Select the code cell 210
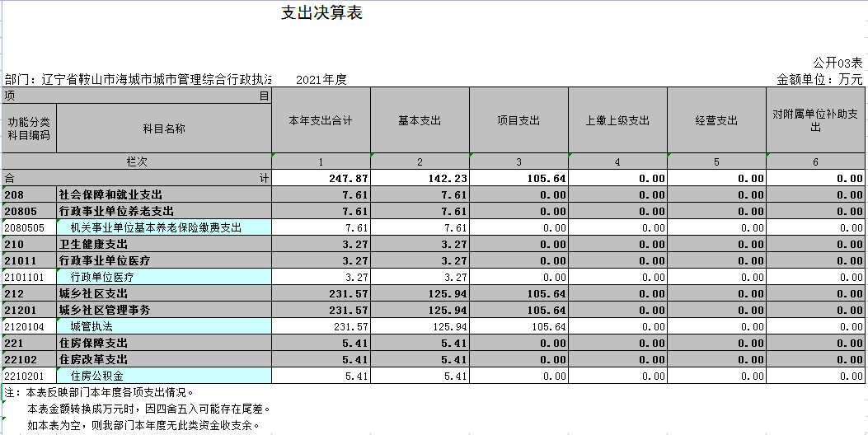The image size is (868, 435). (x=30, y=244)
